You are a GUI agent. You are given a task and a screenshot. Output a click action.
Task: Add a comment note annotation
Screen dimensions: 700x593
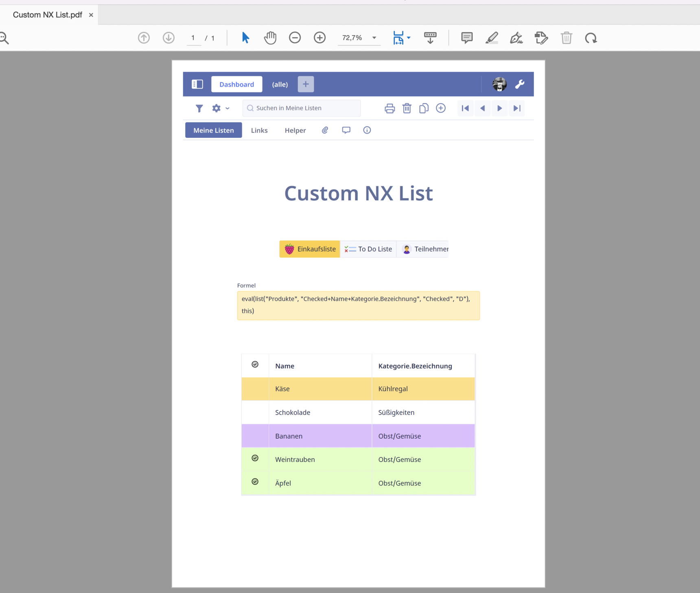click(x=466, y=38)
